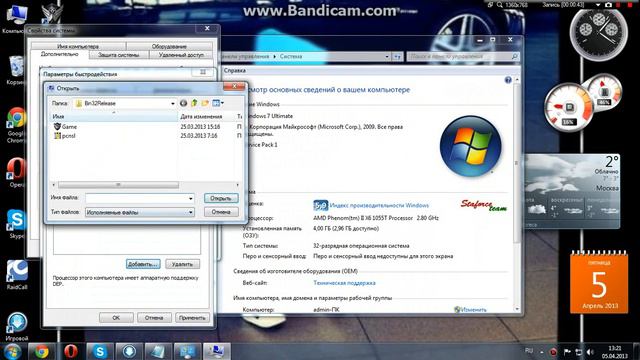Switch to System window taskbar button
Viewport: 640px width, 360px height.
(x=216, y=351)
